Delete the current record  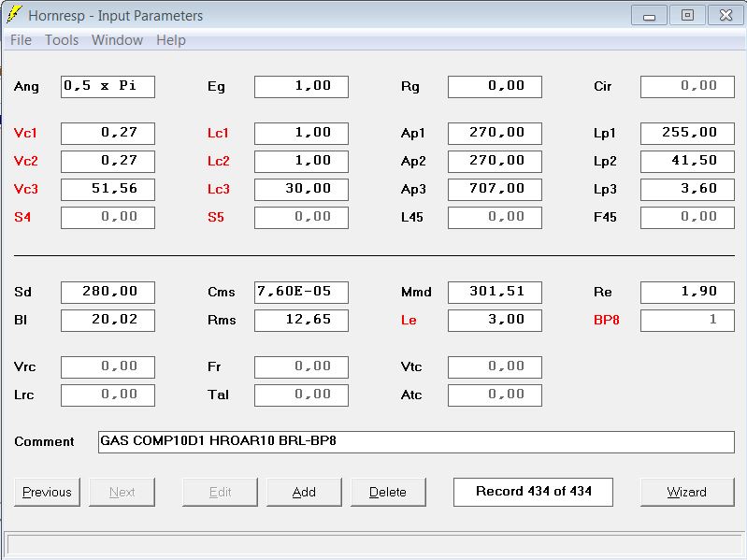pyautogui.click(x=388, y=492)
